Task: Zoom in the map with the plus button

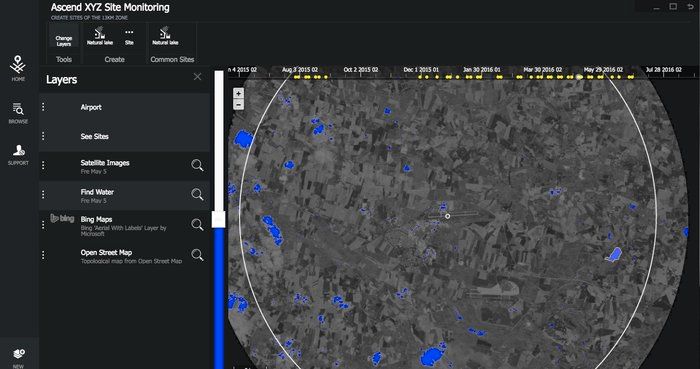Action: coord(238,93)
